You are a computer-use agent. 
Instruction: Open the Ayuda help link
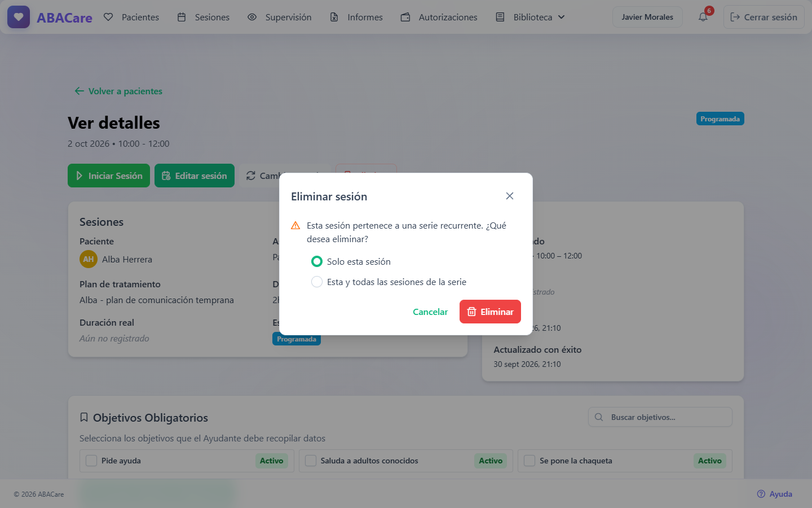(775, 494)
